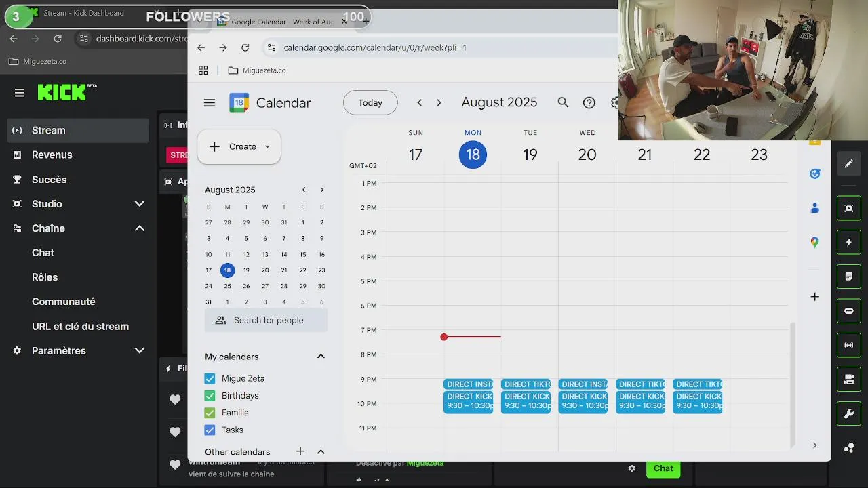This screenshot has width=868, height=488.
Task: Toggle Familia calendar checkbox
Action: (x=210, y=413)
